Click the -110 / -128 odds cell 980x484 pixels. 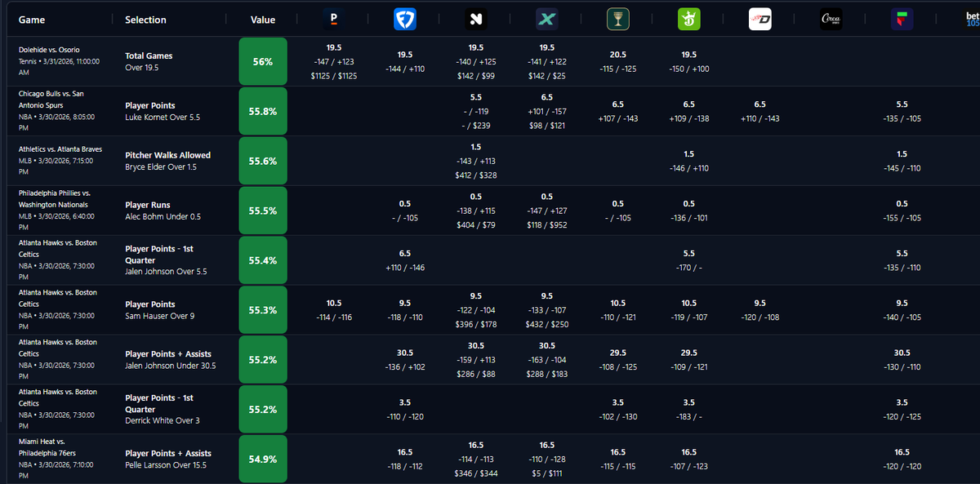[547, 460]
